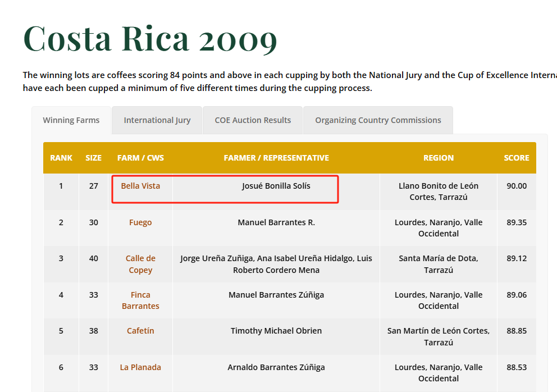Select farmer name Manuel Barrantes Zúñiga

[x=276, y=295]
